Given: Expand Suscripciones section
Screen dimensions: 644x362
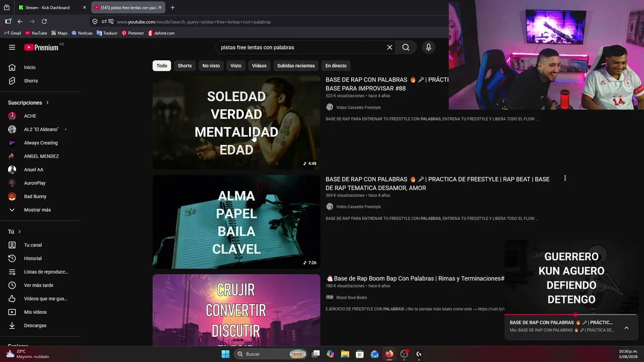Looking at the screenshot, I should 29,103.
